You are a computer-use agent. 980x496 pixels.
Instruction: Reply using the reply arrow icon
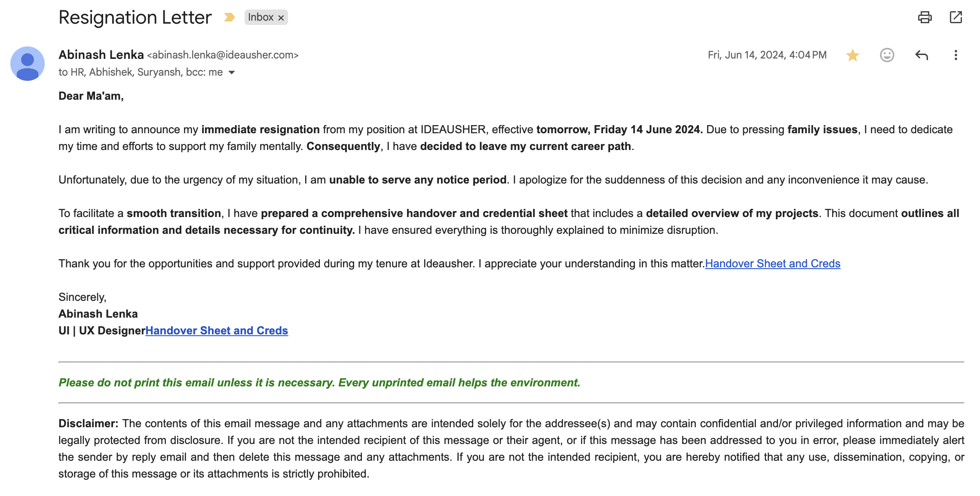click(922, 55)
